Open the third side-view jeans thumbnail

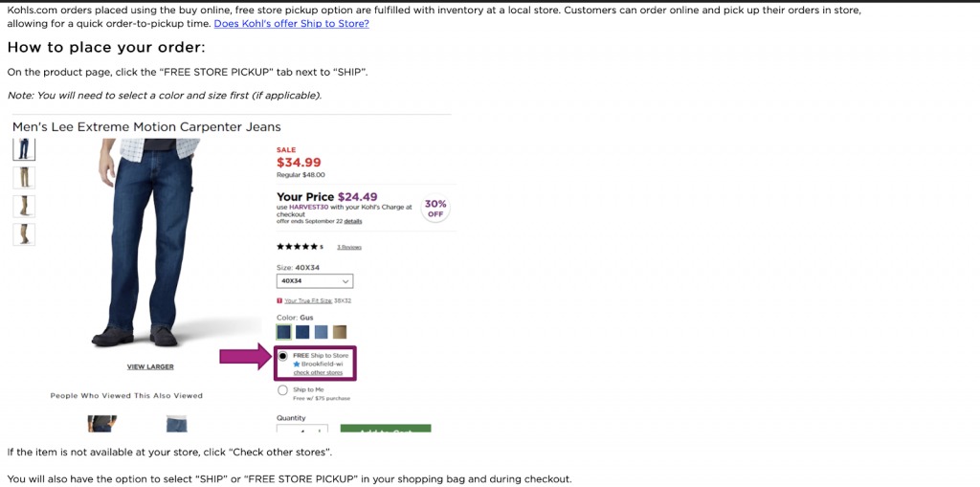click(24, 206)
